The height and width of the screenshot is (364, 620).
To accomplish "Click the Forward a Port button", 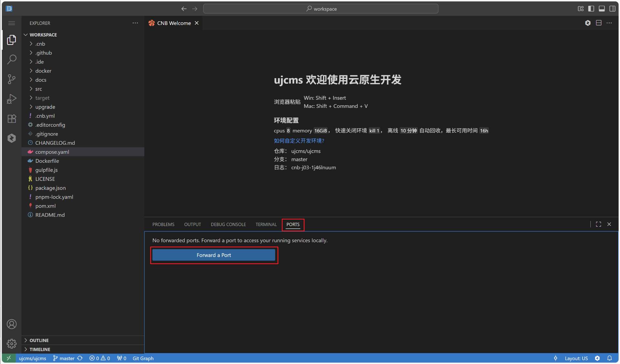I will [x=214, y=255].
